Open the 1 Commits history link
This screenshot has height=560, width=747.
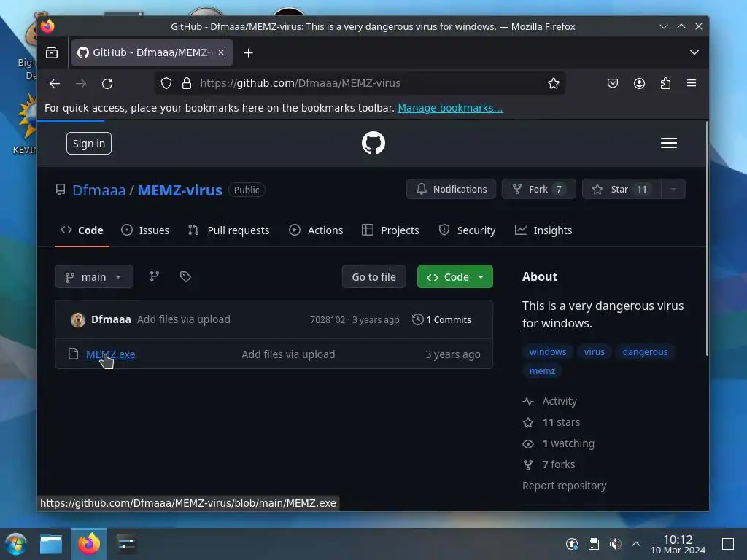(x=441, y=319)
